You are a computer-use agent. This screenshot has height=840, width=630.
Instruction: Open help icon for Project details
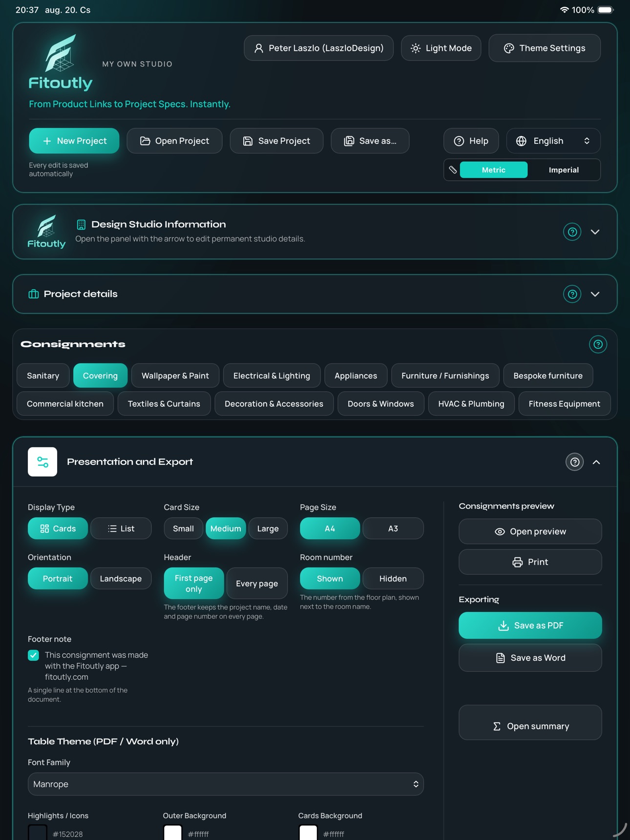(x=572, y=294)
